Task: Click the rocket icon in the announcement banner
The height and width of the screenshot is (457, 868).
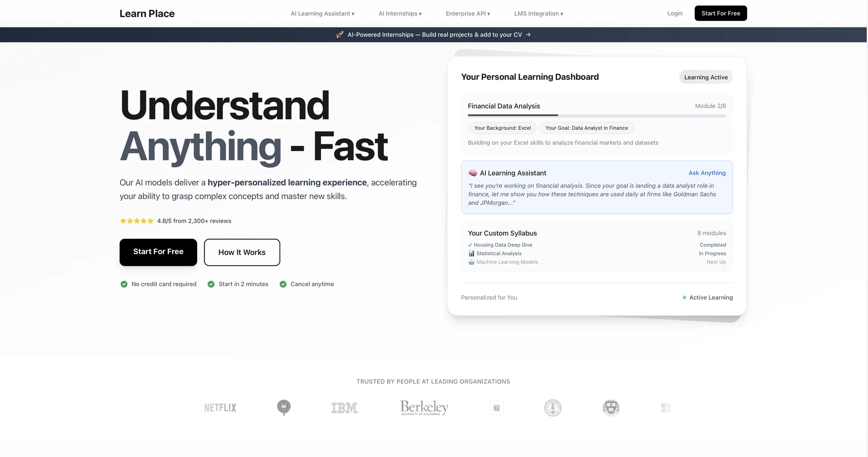Action: tap(340, 34)
